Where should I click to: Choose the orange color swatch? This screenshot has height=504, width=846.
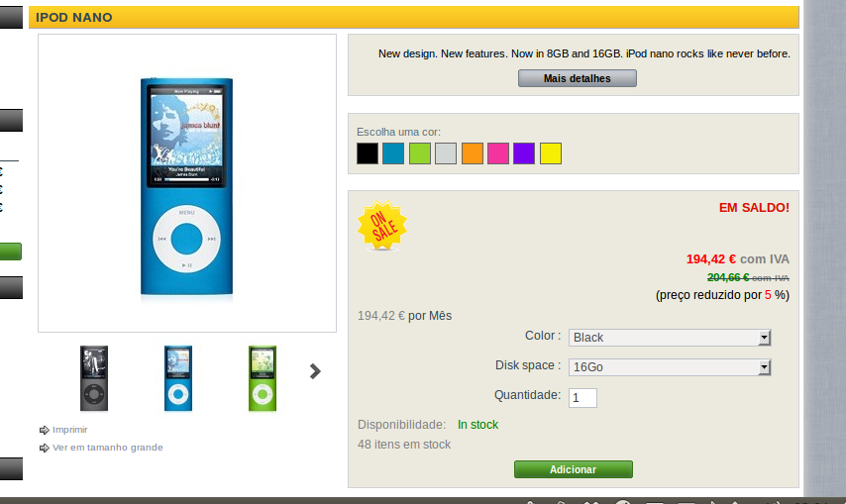(473, 153)
